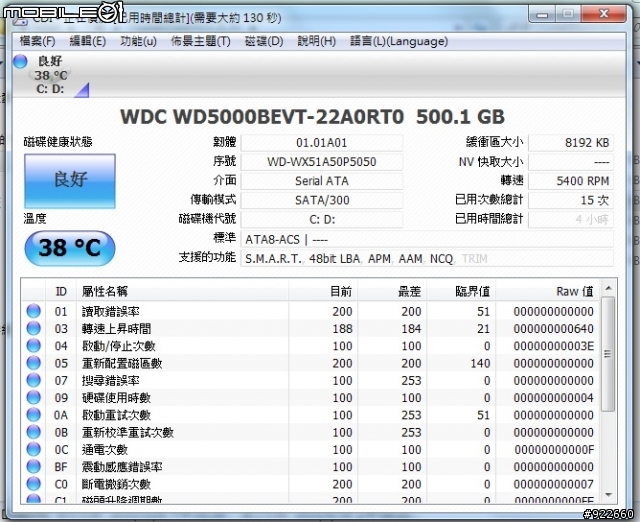Viewport: 640px width, 522px height.
Task: Select the C: D: drive status circle icon
Action: (x=20, y=62)
